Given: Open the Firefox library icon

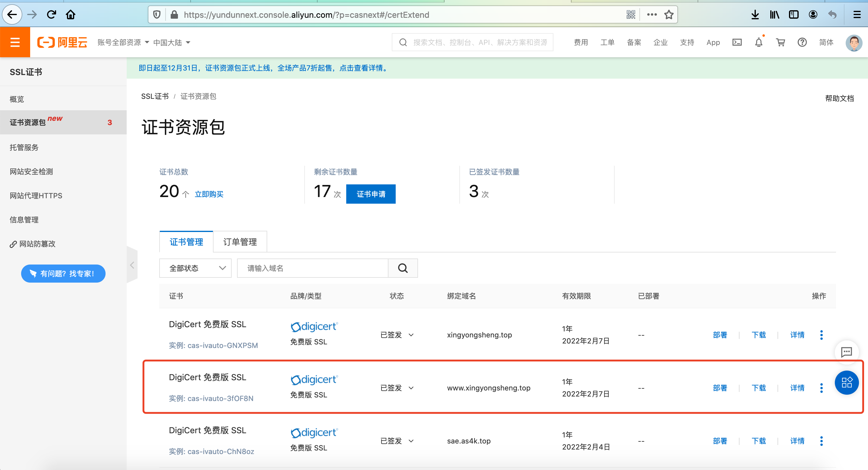Looking at the screenshot, I should pos(775,14).
